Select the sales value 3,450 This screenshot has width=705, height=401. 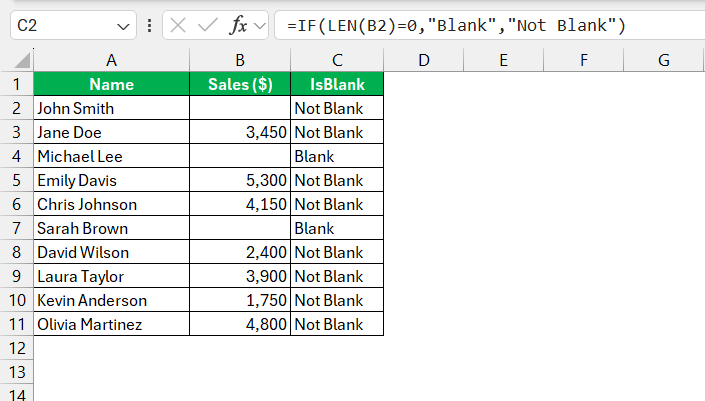240,132
